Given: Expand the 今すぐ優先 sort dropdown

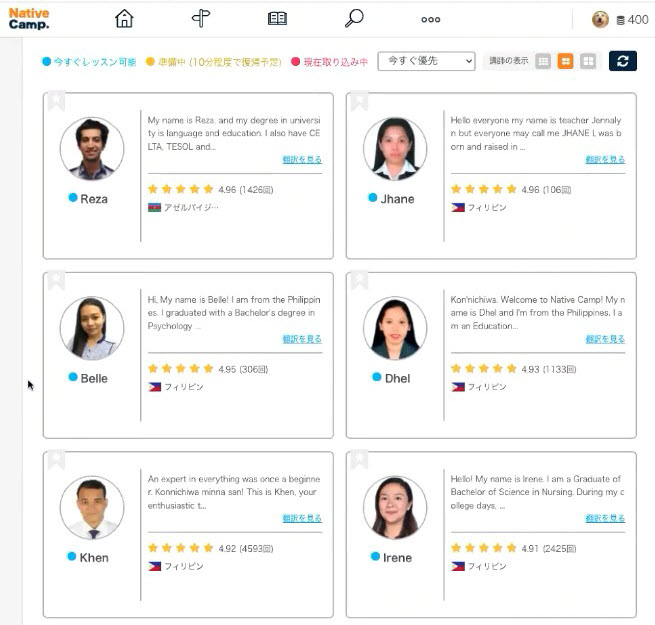Looking at the screenshot, I should coord(426,61).
